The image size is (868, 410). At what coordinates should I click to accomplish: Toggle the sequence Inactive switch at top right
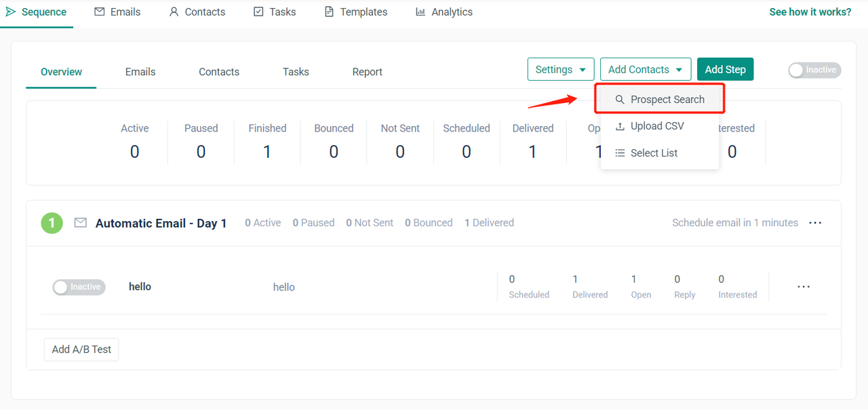click(814, 70)
